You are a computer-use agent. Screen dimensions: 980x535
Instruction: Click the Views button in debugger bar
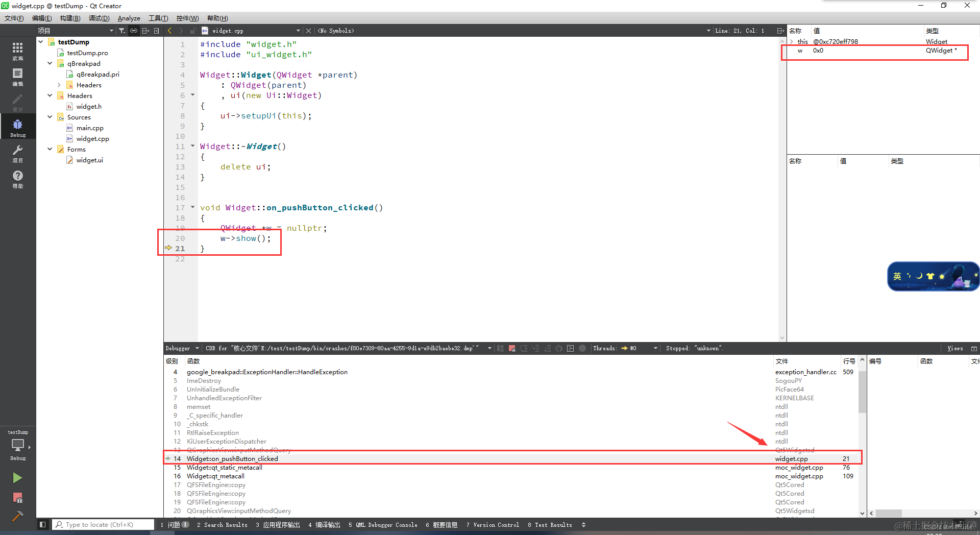(955, 348)
